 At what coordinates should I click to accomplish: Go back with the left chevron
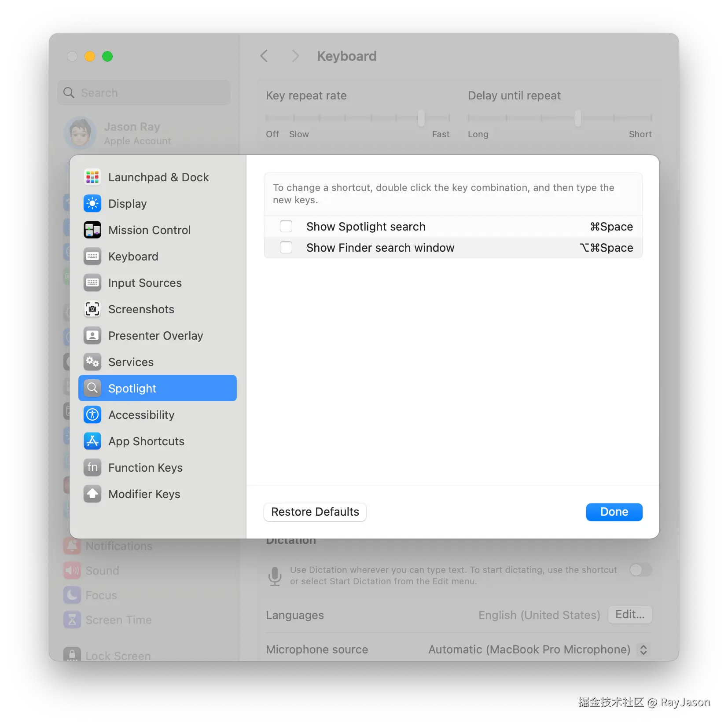pyautogui.click(x=264, y=56)
